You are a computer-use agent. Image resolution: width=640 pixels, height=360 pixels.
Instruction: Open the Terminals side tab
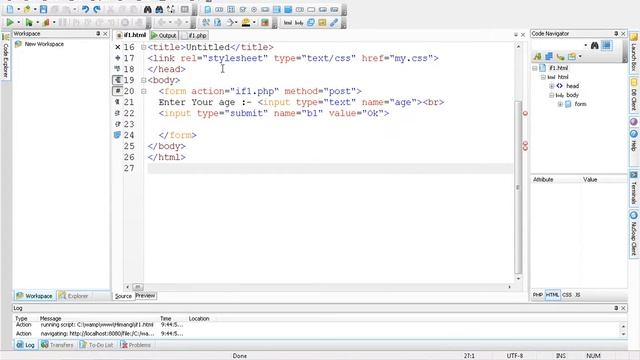click(x=634, y=188)
